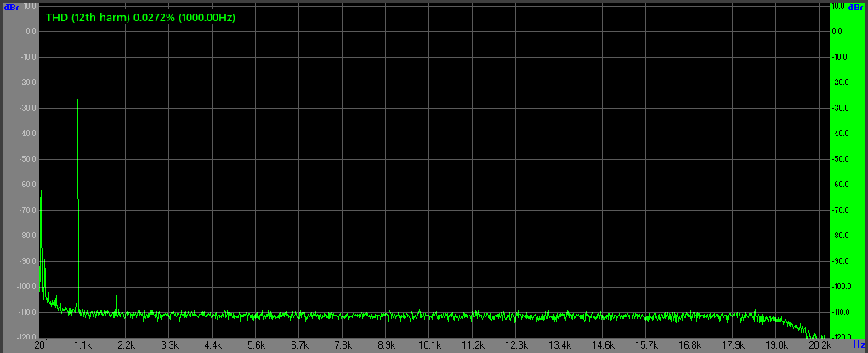Select the 1.1k frequency axis label
The width and height of the screenshot is (868, 353).
click(x=82, y=346)
